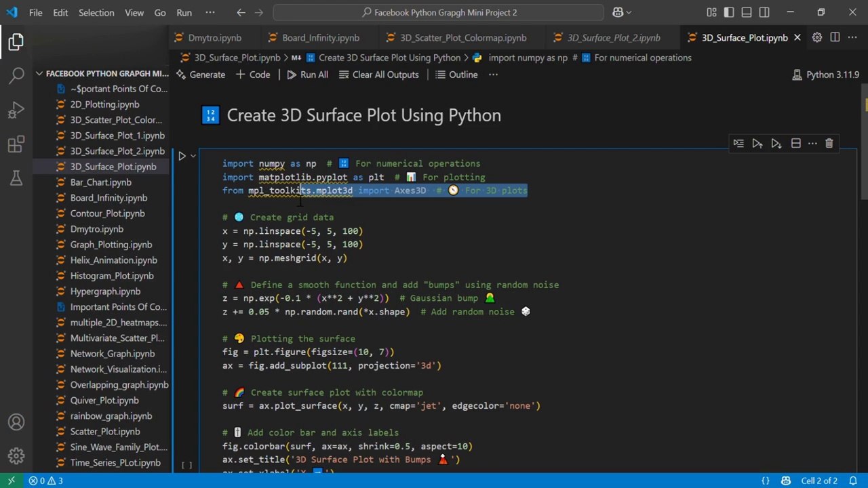
Task: Run by line icon in cell toolbar
Action: click(x=738, y=143)
